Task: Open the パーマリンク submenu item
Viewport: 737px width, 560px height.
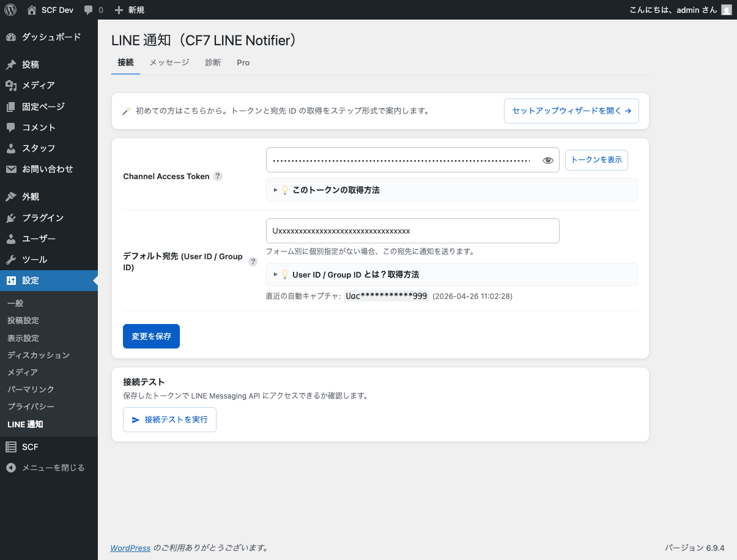Action: pyautogui.click(x=31, y=389)
